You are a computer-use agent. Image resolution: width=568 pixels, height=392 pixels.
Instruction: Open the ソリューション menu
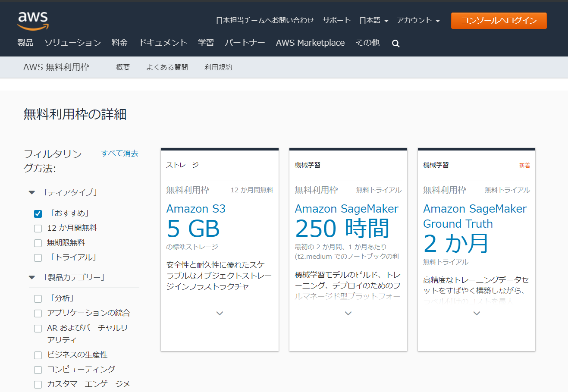[x=72, y=43]
